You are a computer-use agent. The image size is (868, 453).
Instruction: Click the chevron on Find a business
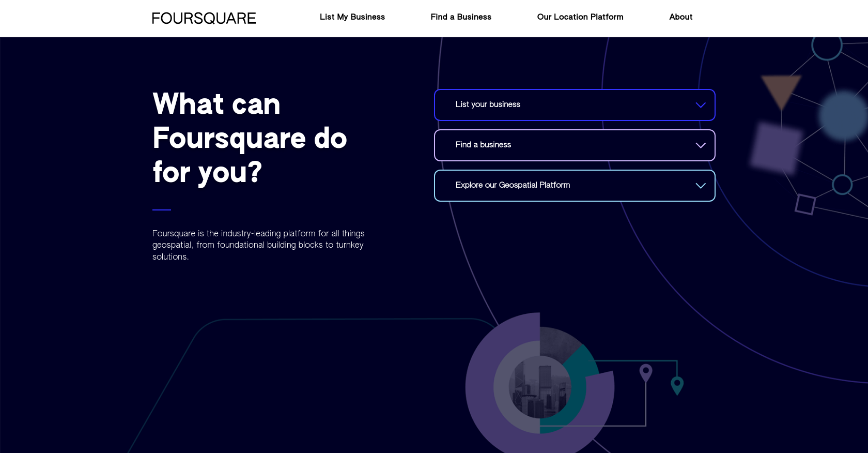[701, 145]
